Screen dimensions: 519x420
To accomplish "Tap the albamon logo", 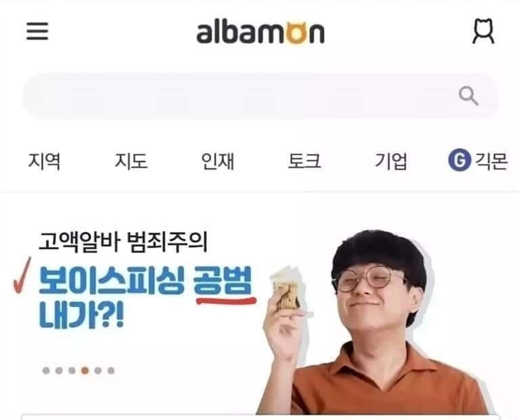I will (261, 32).
